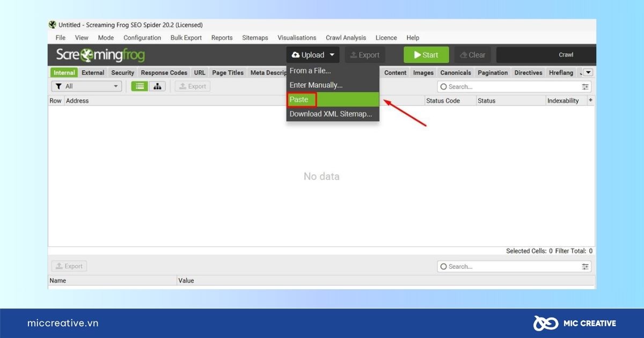Switch to tree view icon

tap(157, 86)
